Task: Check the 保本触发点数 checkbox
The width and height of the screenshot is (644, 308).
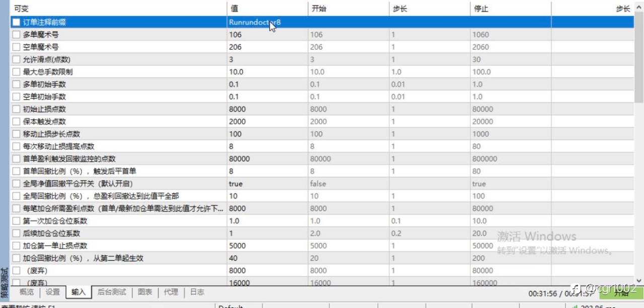Action: click(17, 122)
